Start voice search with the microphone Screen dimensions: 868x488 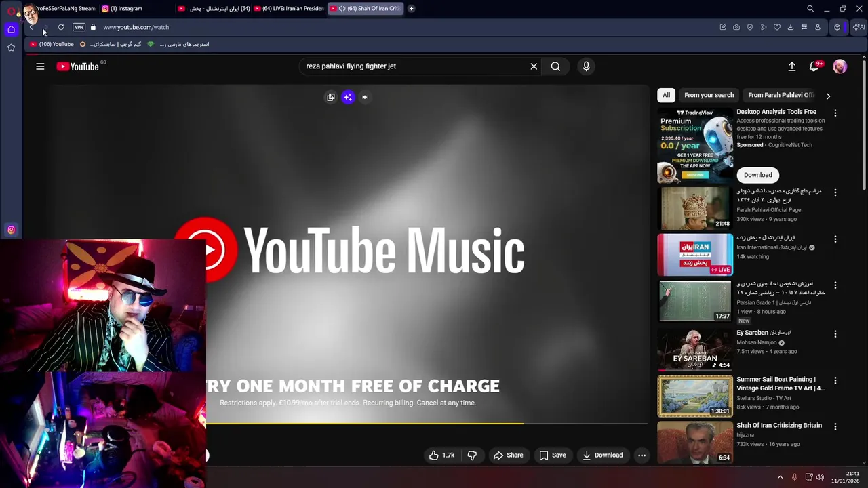click(587, 66)
